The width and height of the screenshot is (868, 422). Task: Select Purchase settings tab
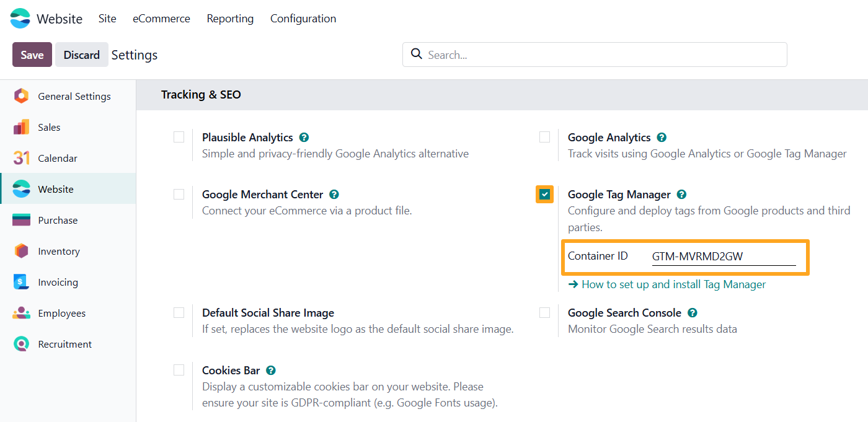[68, 220]
